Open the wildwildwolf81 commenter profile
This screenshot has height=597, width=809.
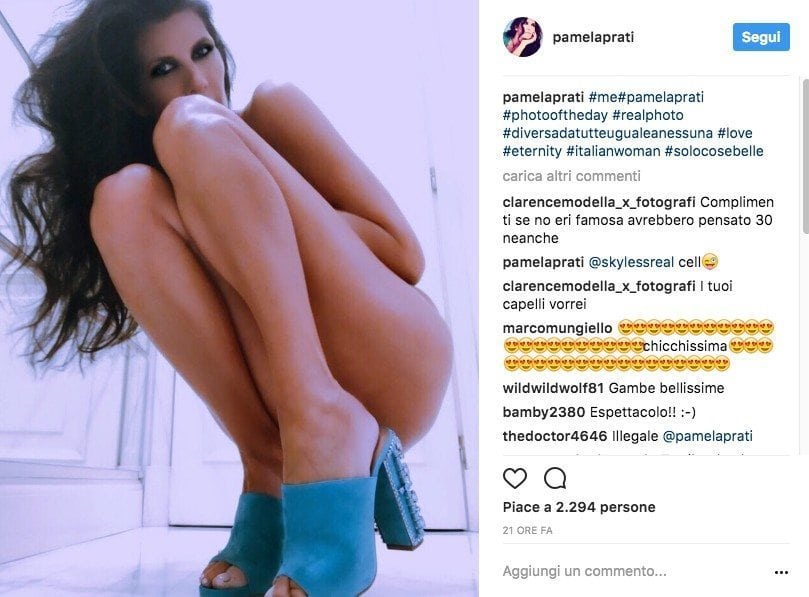(x=553, y=388)
